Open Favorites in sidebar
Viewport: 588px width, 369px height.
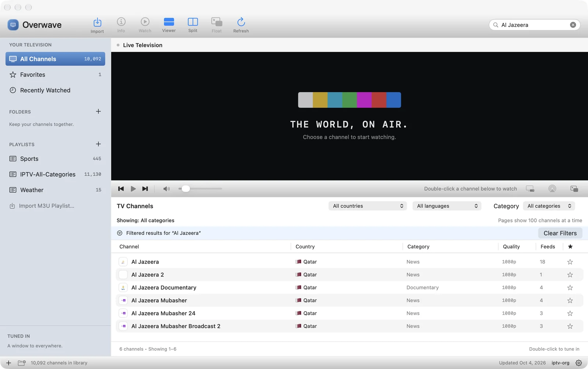pos(55,75)
